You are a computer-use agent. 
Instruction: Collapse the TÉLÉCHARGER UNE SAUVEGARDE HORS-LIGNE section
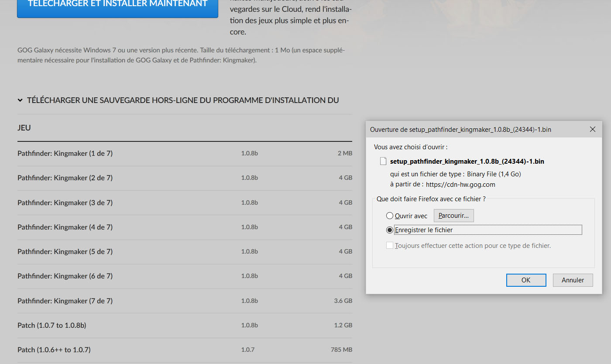pos(20,100)
